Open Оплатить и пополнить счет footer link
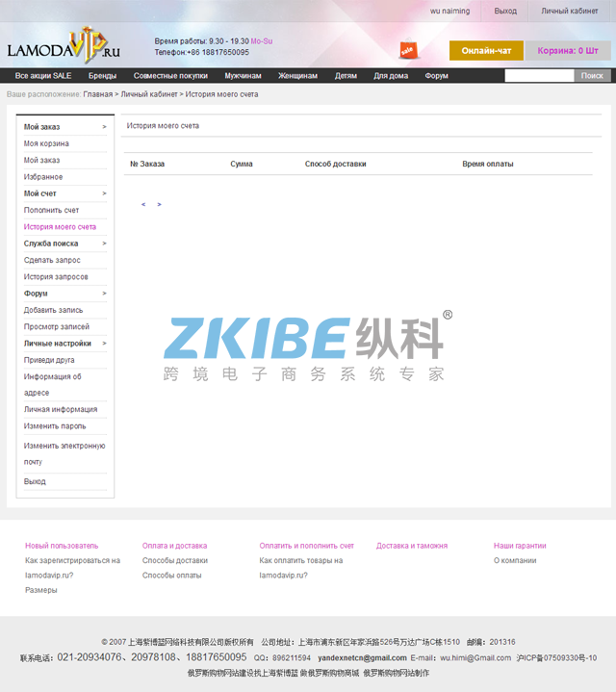This screenshot has width=616, height=692. 307,546
